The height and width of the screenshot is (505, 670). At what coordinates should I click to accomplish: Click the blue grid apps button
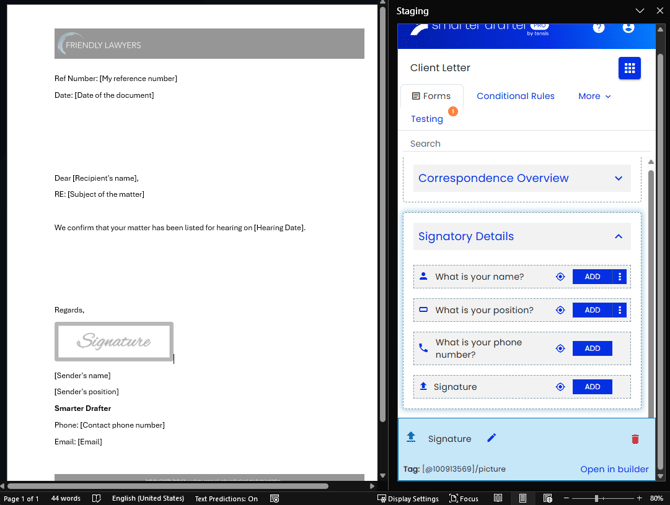tap(629, 68)
